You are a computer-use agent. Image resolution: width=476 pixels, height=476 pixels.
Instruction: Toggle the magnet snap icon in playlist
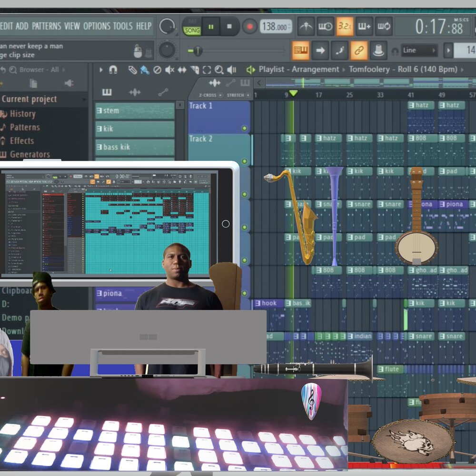[x=113, y=70]
